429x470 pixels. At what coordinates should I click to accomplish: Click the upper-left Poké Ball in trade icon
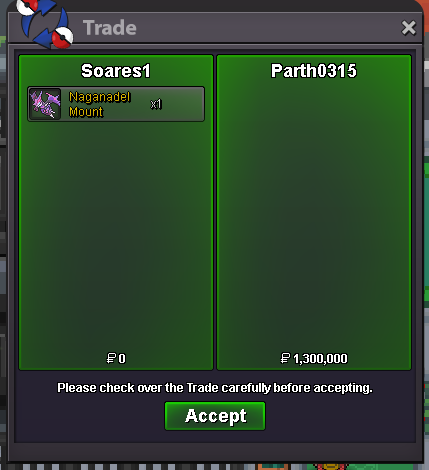(x=27, y=7)
